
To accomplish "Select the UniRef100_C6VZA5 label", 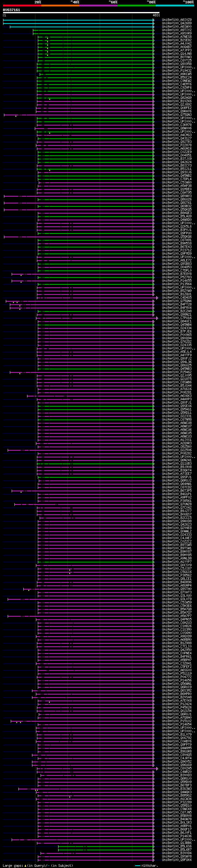I will (177, 768).
